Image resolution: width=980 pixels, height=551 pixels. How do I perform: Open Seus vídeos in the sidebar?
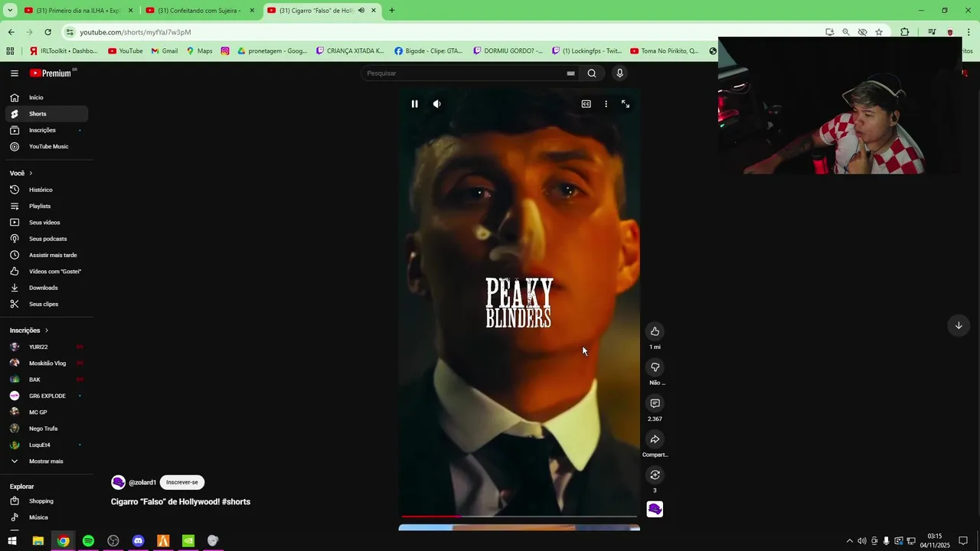click(x=46, y=223)
